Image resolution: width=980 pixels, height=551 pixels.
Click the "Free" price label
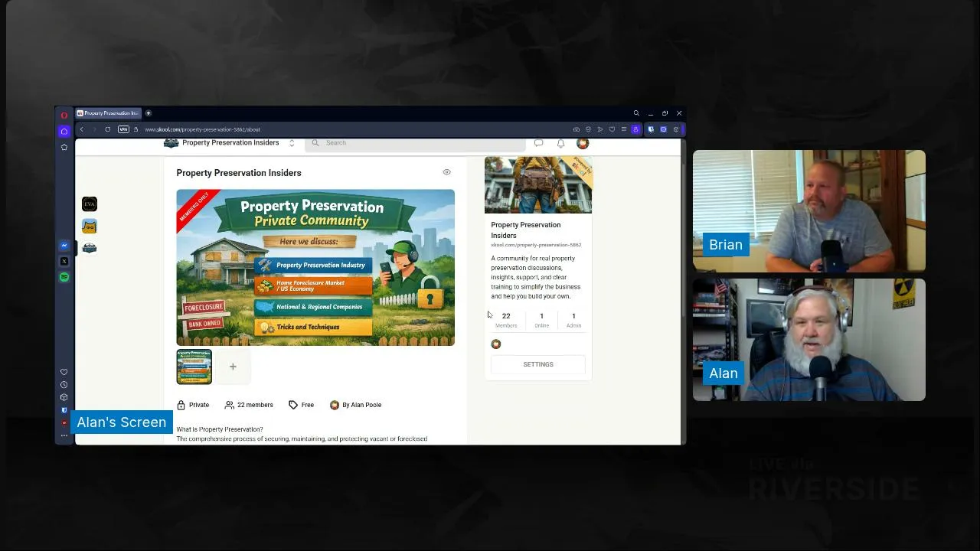[x=301, y=405]
